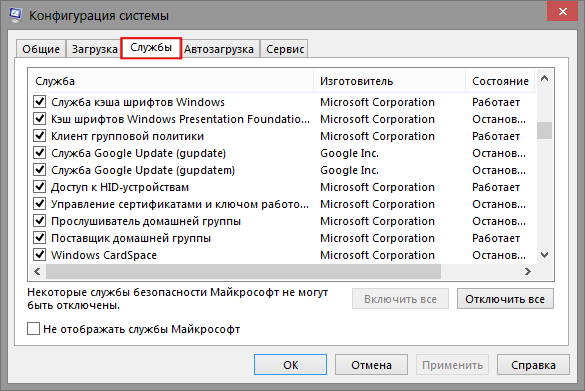Click the Справка button
This screenshot has height=391, width=585.
(x=533, y=365)
